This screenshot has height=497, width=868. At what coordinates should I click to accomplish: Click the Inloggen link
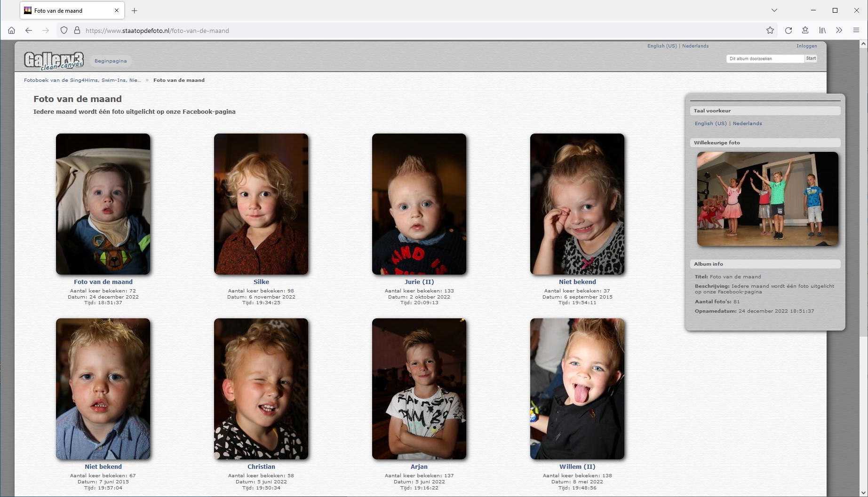pos(806,46)
